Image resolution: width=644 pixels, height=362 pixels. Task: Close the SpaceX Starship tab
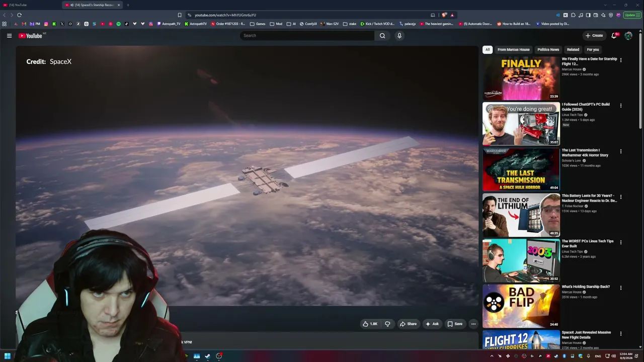coord(119,5)
